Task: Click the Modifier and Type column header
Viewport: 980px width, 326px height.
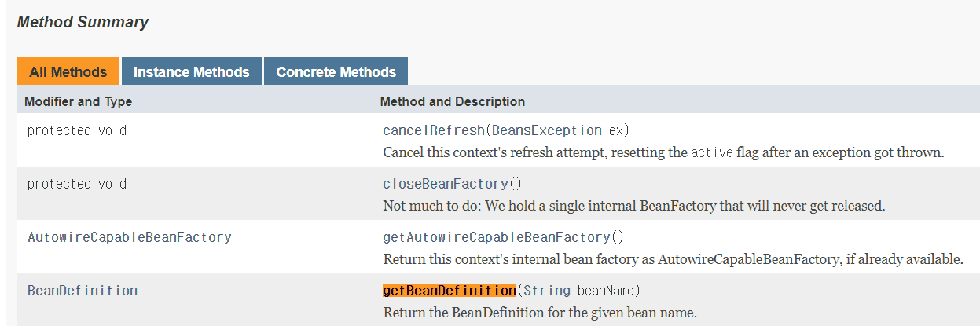Action: [79, 101]
